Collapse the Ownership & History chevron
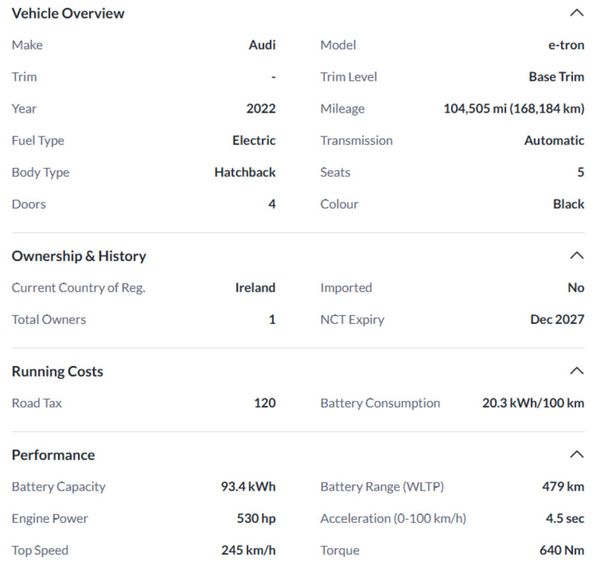Image resolution: width=600 pixels, height=567 pixels. pos(576,255)
